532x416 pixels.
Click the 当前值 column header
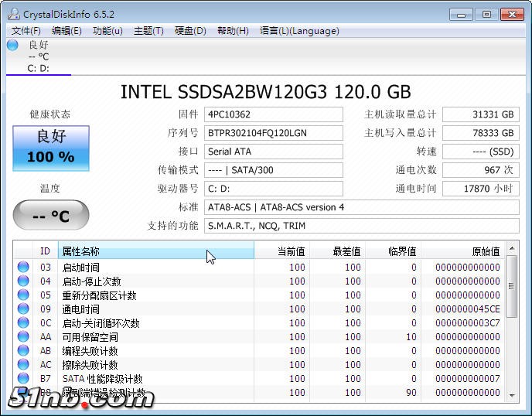(x=281, y=251)
